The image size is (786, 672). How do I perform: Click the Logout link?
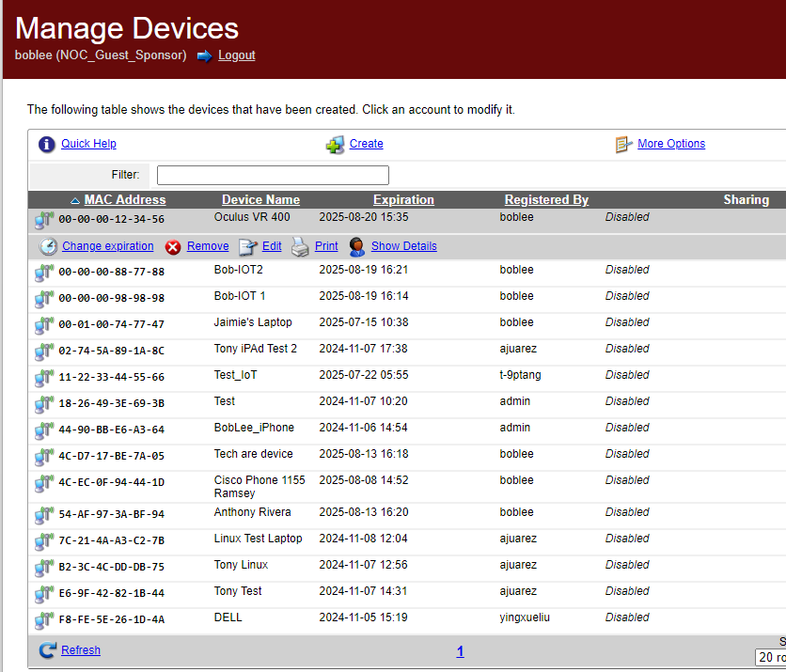pyautogui.click(x=236, y=55)
